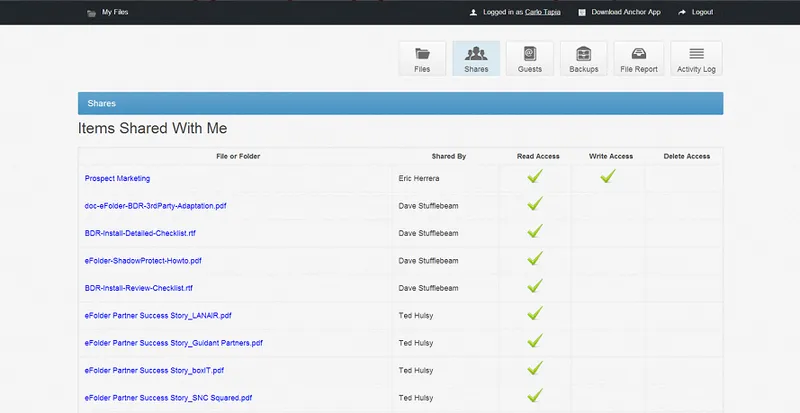Click Read Access checkmark for BDR-Install-Detailed-Checklist.rtf
Screen dimensions: 800x413
pos(535,231)
